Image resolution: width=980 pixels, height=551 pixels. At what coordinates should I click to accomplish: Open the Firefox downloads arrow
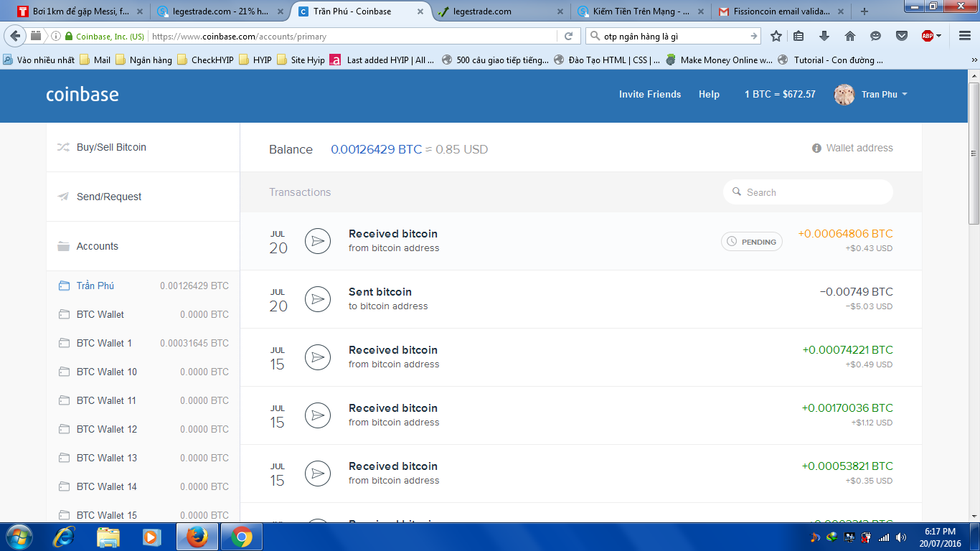pyautogui.click(x=824, y=36)
